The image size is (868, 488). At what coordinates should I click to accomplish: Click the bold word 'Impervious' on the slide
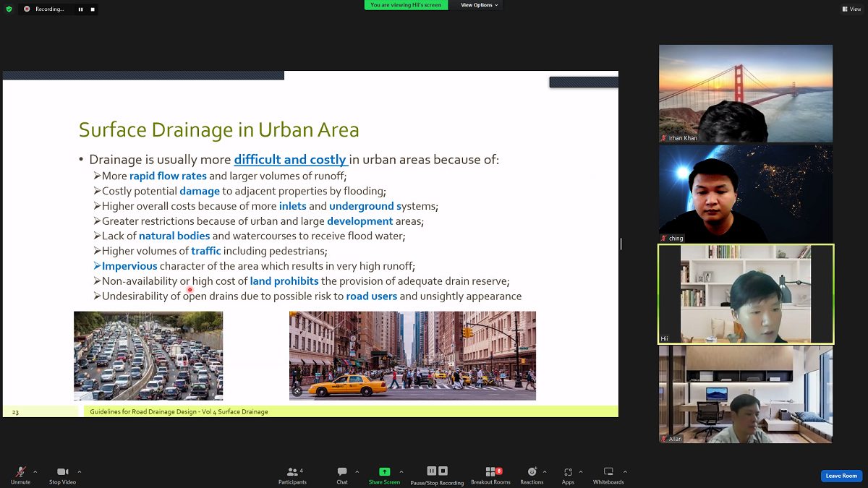click(129, 266)
